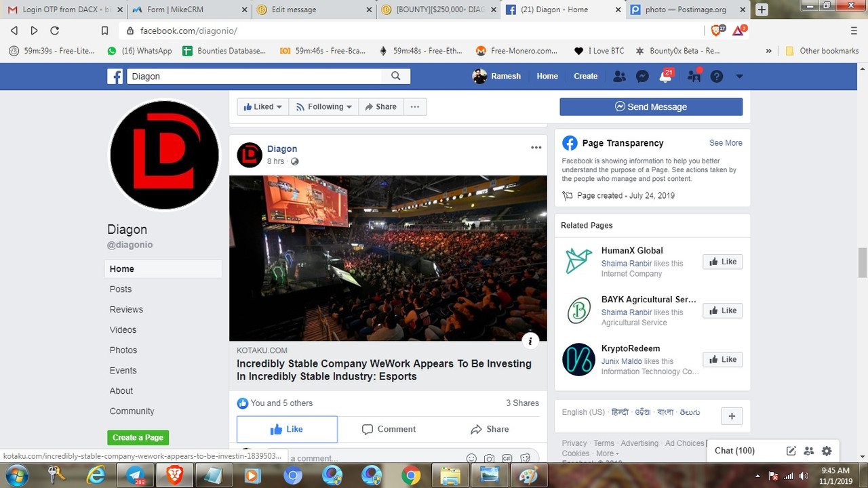Open esports arena post image

pyautogui.click(x=388, y=258)
